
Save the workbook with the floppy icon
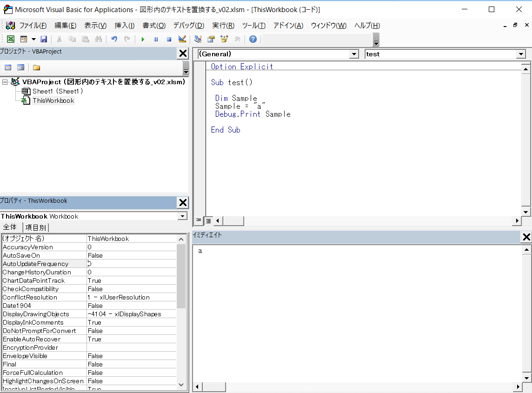pos(44,39)
